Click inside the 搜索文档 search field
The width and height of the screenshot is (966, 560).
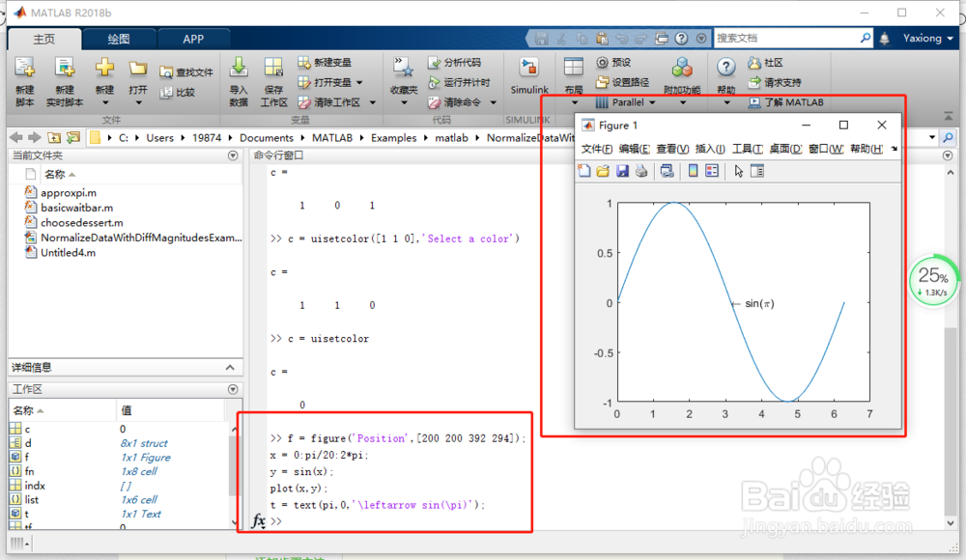point(786,39)
